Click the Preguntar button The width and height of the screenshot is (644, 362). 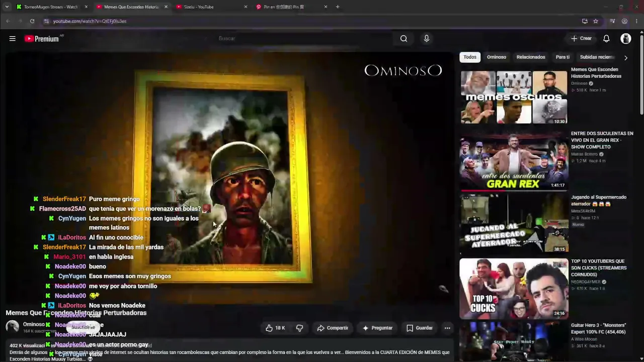click(x=377, y=328)
